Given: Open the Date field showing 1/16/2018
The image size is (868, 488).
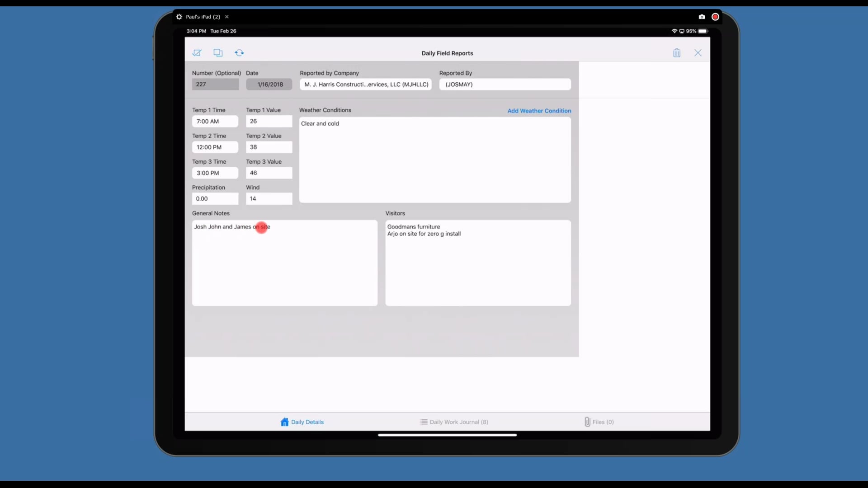Looking at the screenshot, I should pyautogui.click(x=269, y=84).
